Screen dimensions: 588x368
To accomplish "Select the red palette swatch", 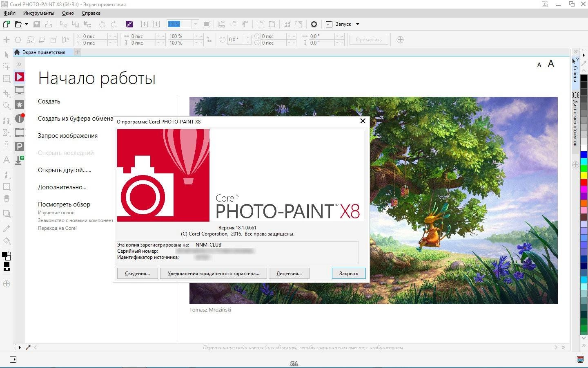I will (584, 182).
